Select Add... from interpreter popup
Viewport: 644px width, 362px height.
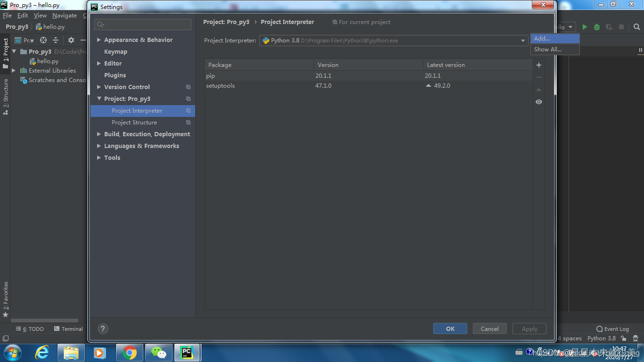point(555,39)
